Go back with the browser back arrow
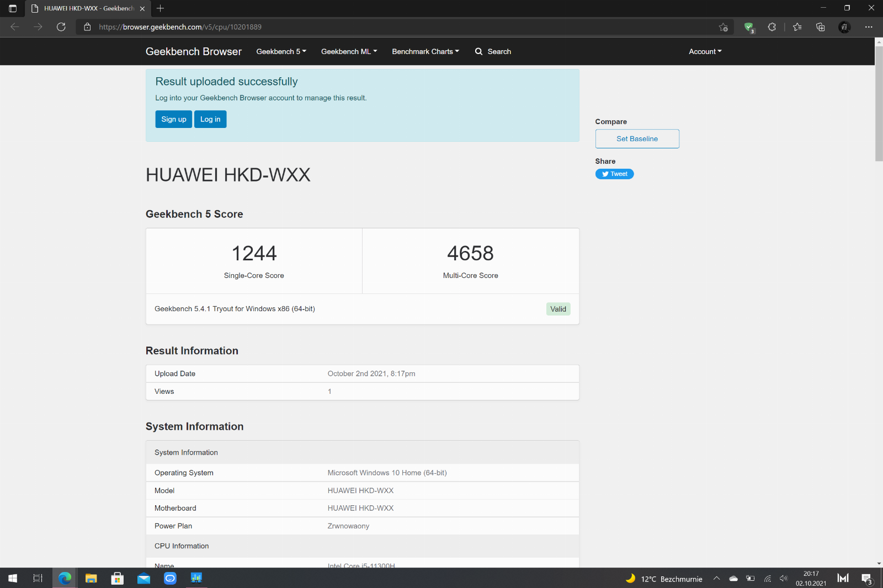This screenshot has width=883, height=588. (15, 27)
